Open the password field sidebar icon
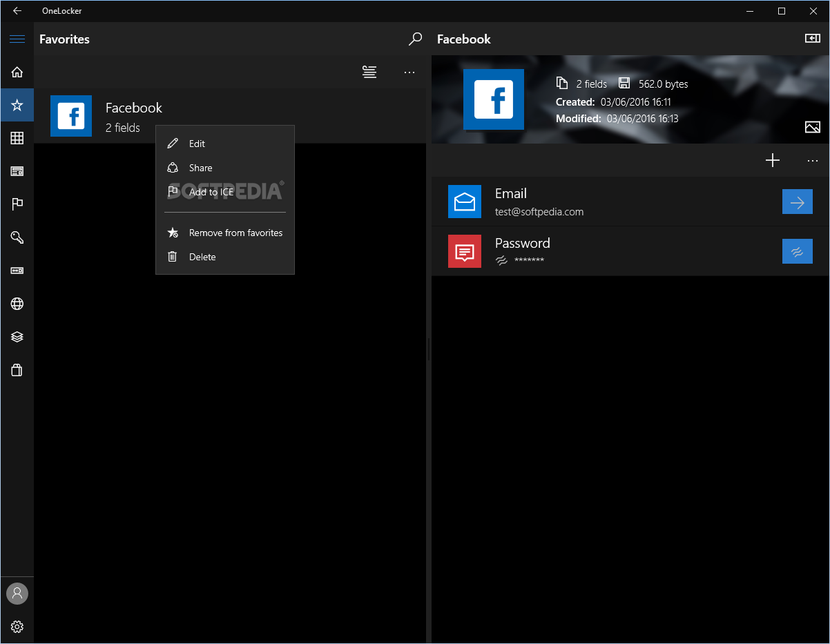The image size is (830, 644). 17,271
